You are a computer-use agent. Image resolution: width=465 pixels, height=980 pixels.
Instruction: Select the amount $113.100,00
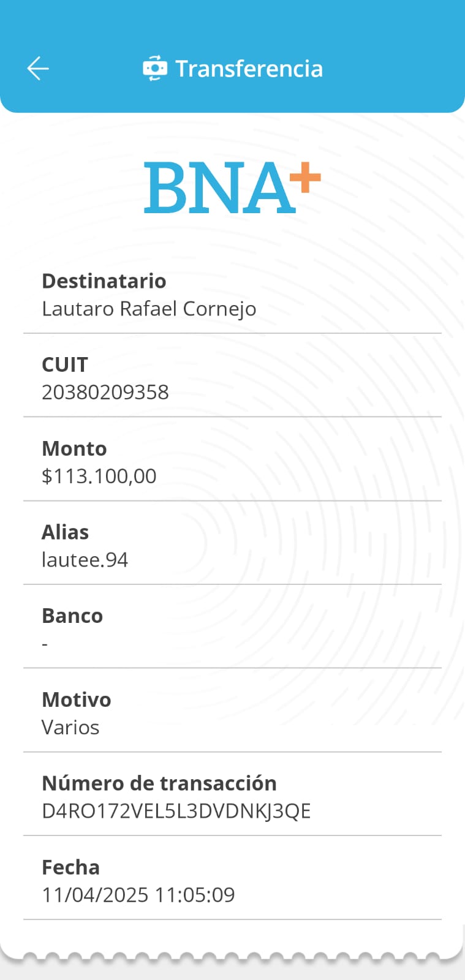[x=99, y=476]
